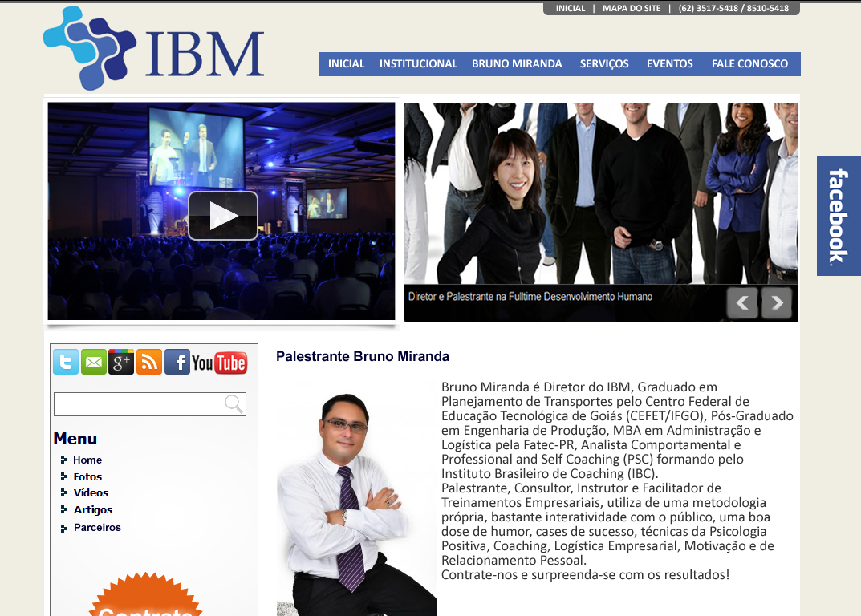Click the business team slideshow image
Viewport: 861px width, 616px height.
[x=601, y=193]
